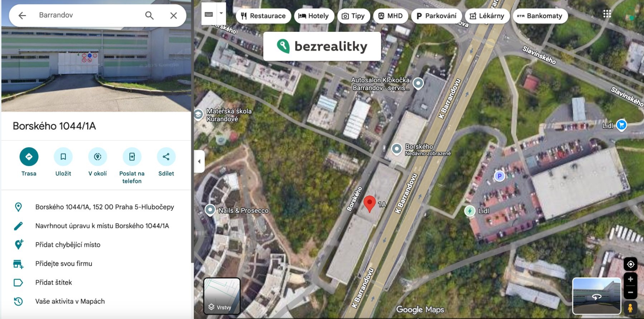Image resolution: width=644 pixels, height=319 pixels.
Task: Zoom in with plus button
Action: 630,279
